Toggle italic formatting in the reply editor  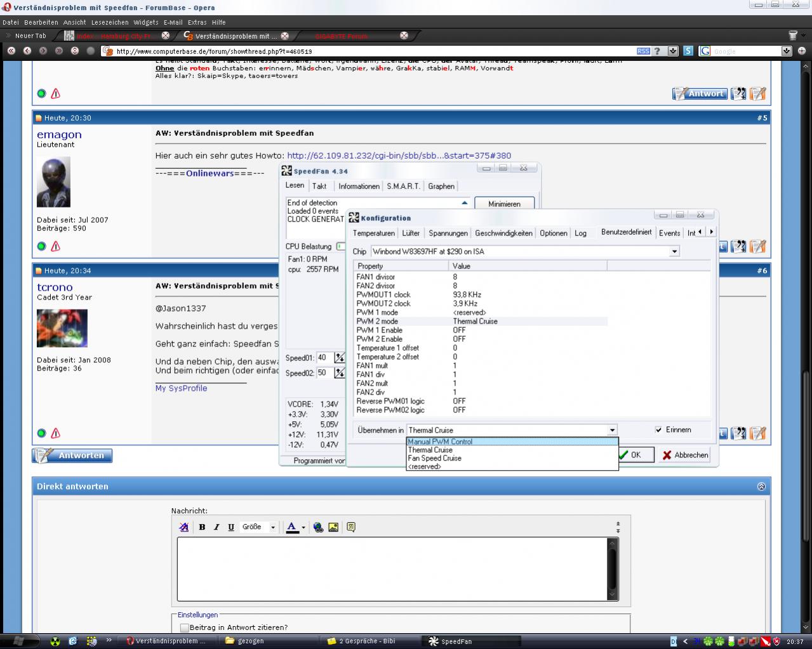(216, 527)
